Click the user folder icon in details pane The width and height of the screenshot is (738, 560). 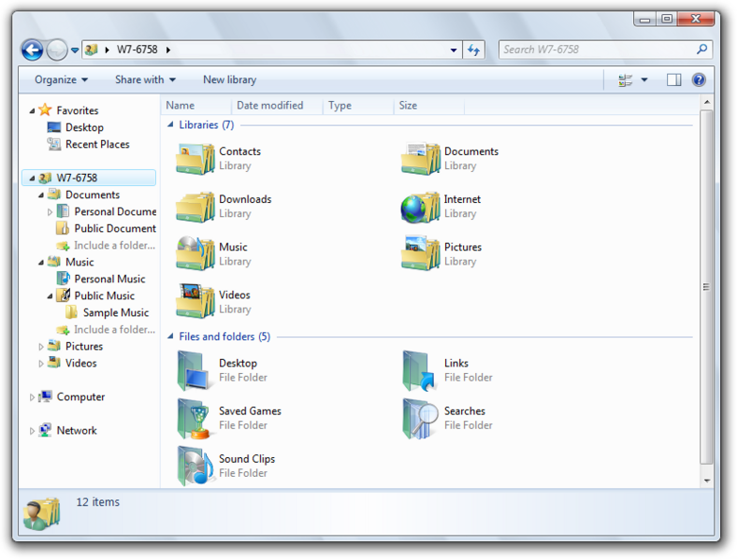(x=42, y=514)
